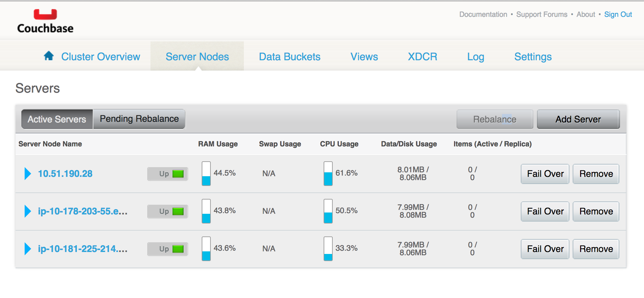
Task: Switch to the Active Servers view
Action: [x=57, y=119]
